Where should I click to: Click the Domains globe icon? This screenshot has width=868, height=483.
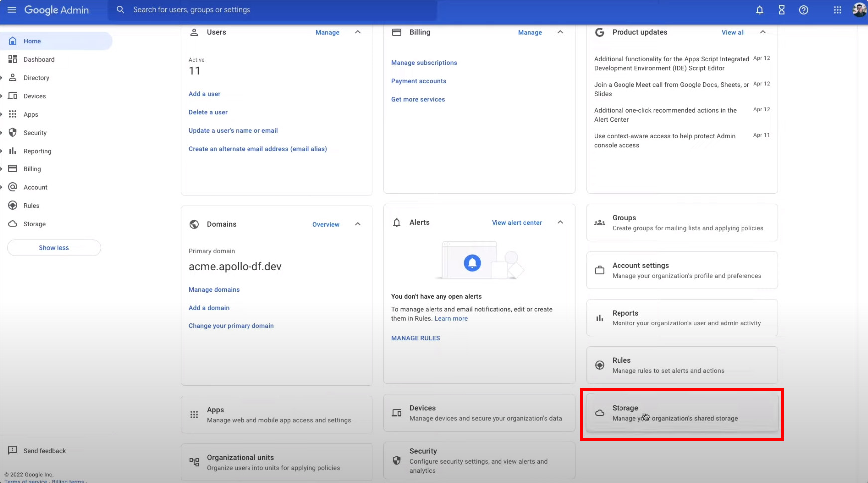point(194,224)
